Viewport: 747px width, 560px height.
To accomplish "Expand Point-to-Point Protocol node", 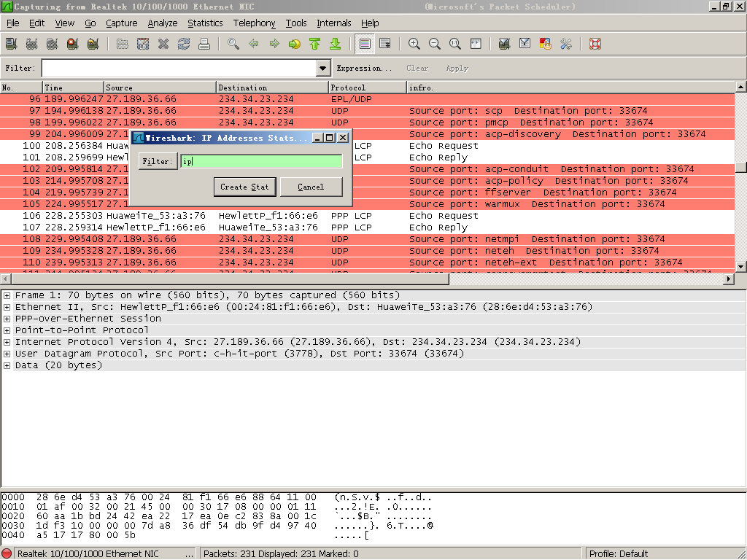I will pyautogui.click(x=7, y=330).
